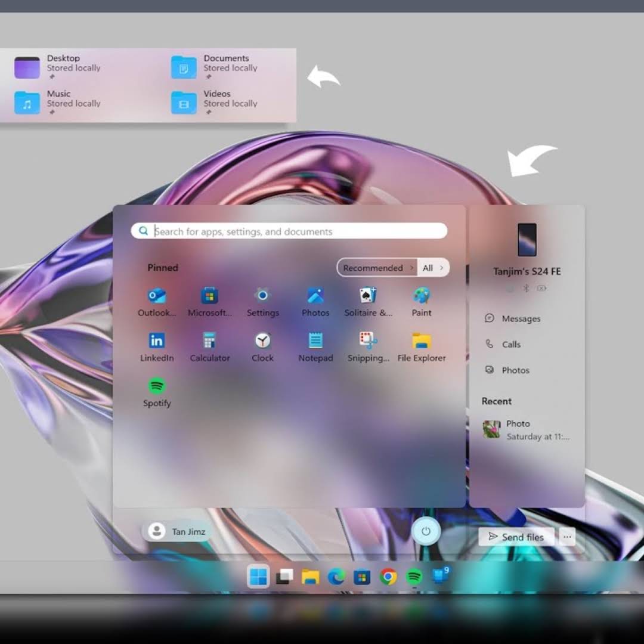Click the Send files button
The height and width of the screenshot is (644, 644).
pyautogui.click(x=516, y=537)
